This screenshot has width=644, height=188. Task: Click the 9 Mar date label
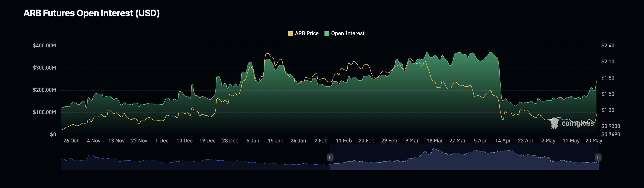[x=412, y=141]
